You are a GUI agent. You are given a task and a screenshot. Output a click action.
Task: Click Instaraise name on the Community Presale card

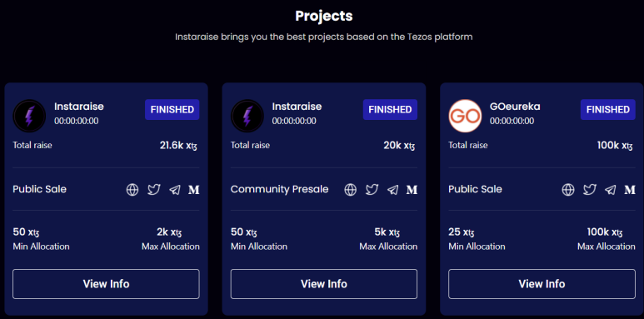tap(297, 107)
